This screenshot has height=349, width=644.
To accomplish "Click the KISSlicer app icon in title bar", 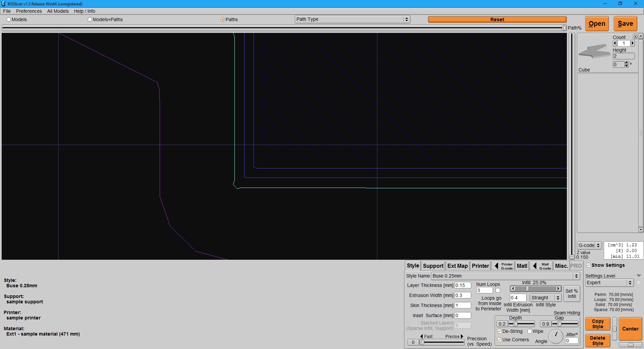I will pos(4,4).
